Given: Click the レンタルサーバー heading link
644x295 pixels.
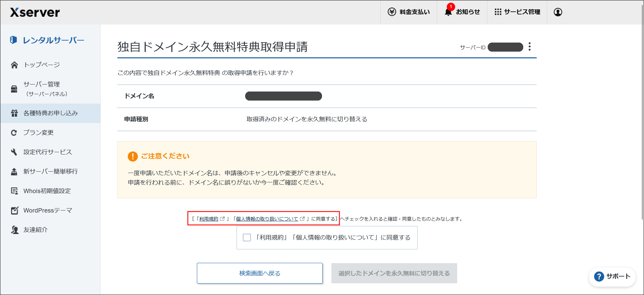Looking at the screenshot, I should [53, 40].
